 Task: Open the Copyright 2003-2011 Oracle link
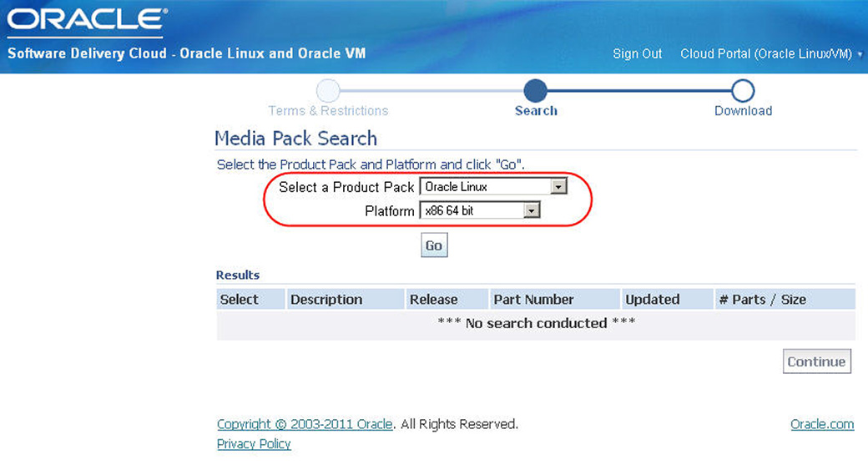[x=305, y=424]
